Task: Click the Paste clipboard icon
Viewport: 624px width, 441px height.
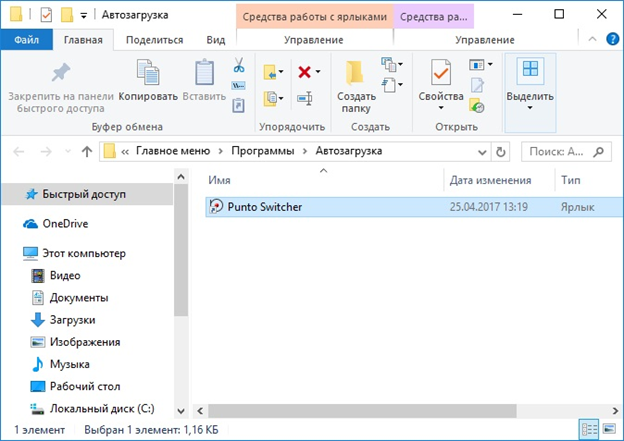Action: click(x=204, y=72)
